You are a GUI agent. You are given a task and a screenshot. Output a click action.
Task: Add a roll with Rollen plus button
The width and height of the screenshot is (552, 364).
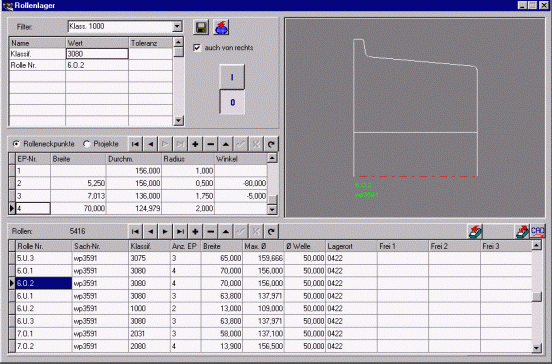coord(195,231)
